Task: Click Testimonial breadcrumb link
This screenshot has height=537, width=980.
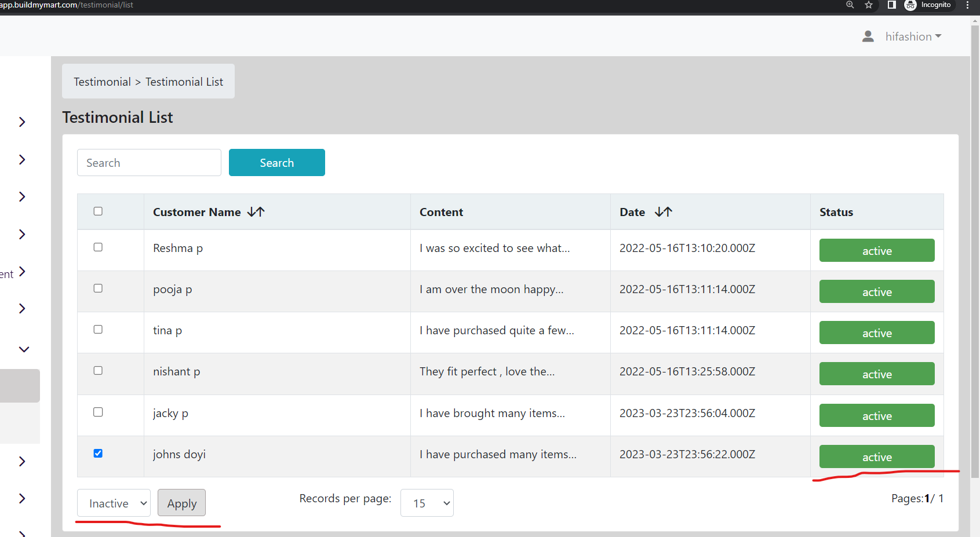Action: click(102, 82)
